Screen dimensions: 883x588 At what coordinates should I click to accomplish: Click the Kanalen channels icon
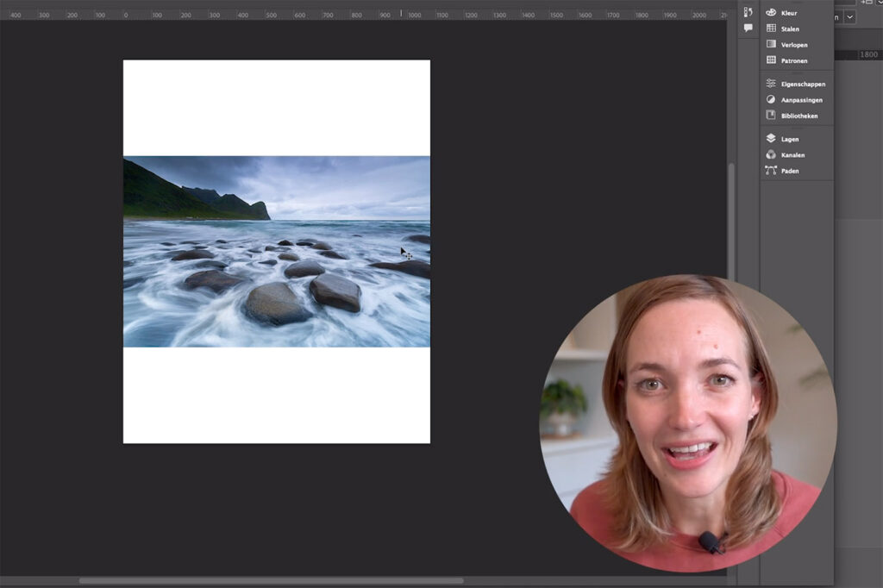[x=771, y=155]
